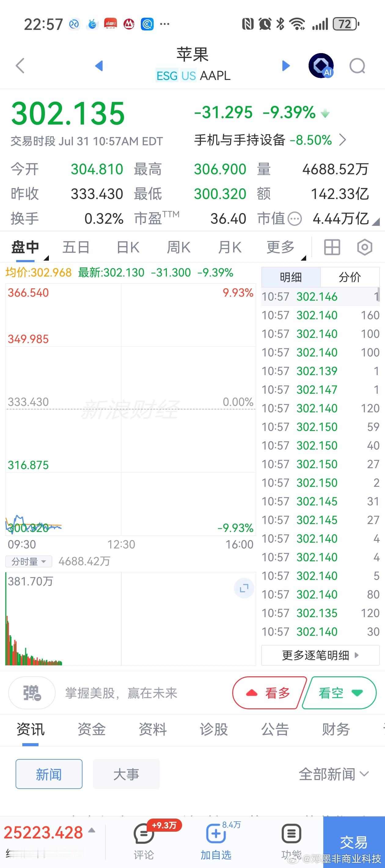Go back with the left chevron icon
Image resolution: width=385 pixels, height=868 pixels.
click(x=20, y=65)
